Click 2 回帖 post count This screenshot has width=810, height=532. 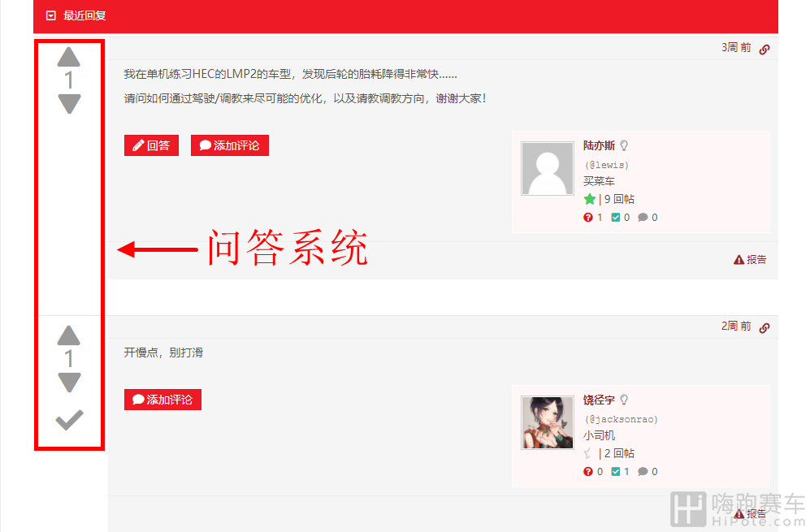619,453
